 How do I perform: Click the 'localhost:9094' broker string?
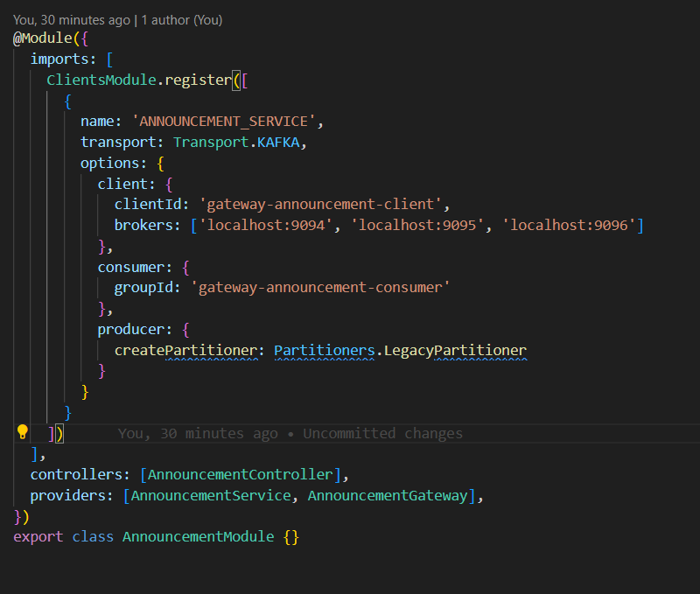click(266, 225)
